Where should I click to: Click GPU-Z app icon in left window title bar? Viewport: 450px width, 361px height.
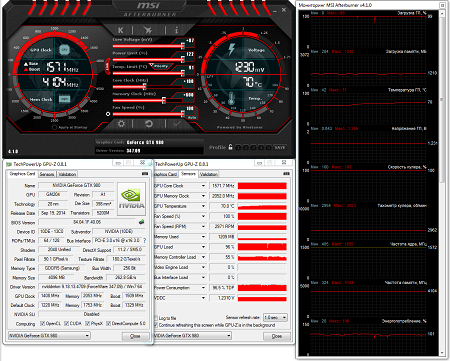click(9, 164)
